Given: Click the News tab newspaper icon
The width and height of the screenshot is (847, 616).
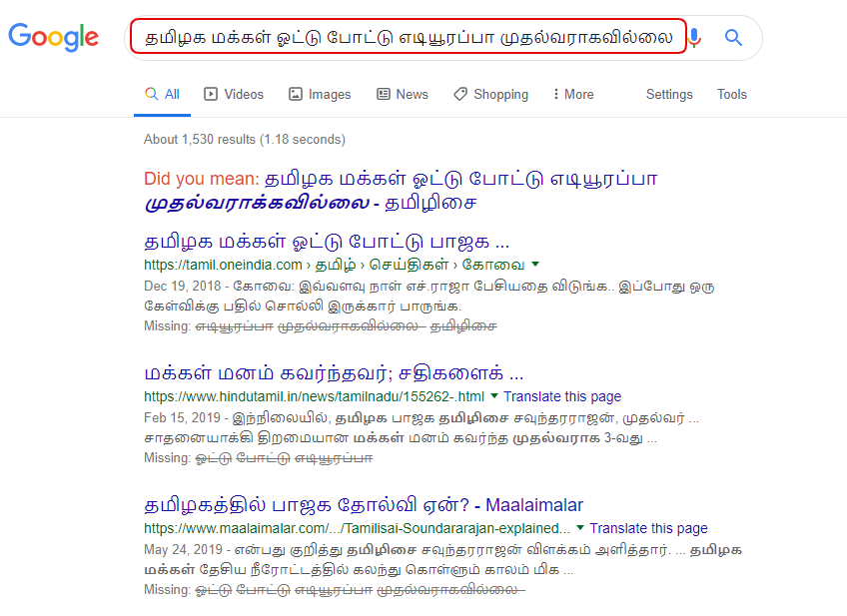Looking at the screenshot, I should (x=383, y=94).
